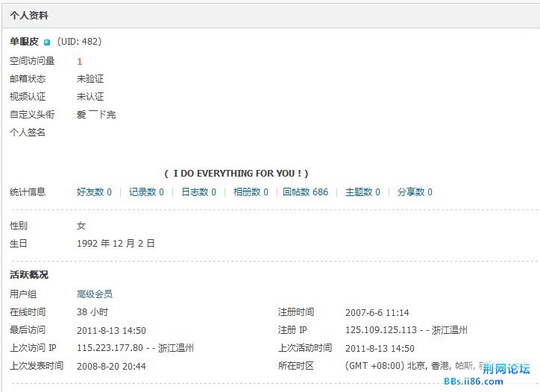This screenshot has height=392, width=540.
Task: Open the 主题数 0 link
Action: [362, 192]
